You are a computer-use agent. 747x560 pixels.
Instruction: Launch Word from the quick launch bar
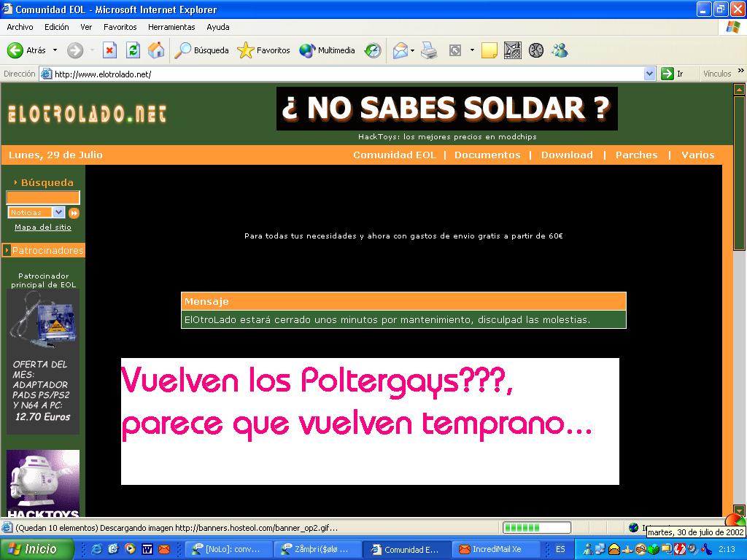click(x=147, y=549)
